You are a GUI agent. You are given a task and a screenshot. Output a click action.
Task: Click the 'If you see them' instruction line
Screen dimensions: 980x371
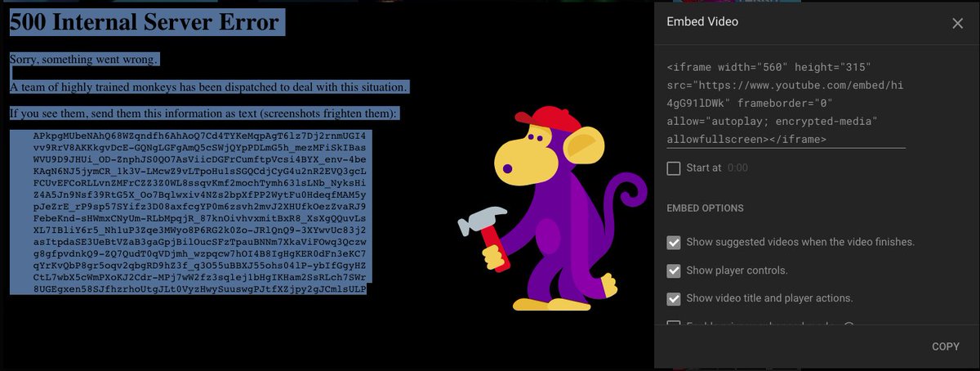pos(203,113)
